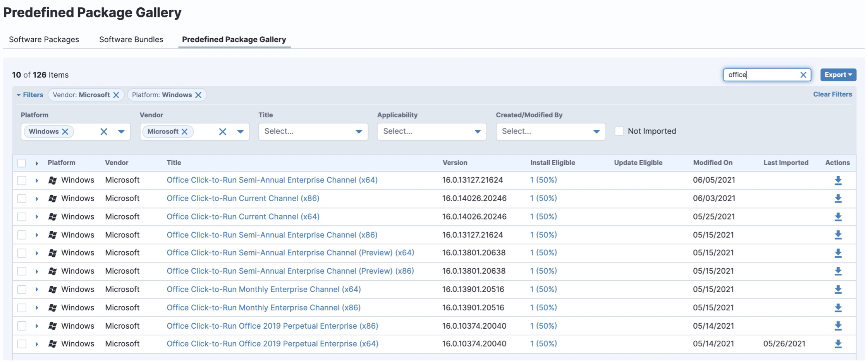Switch to the Software Packages tab

tap(44, 39)
